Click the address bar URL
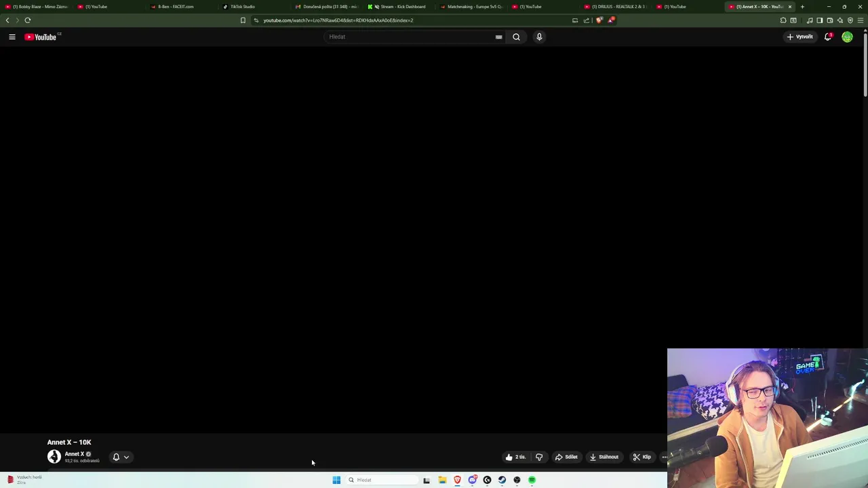The height and width of the screenshot is (488, 868). (x=338, y=20)
